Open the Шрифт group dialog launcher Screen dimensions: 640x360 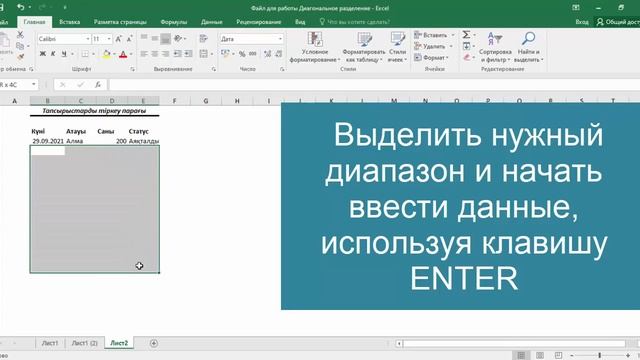click(132, 69)
